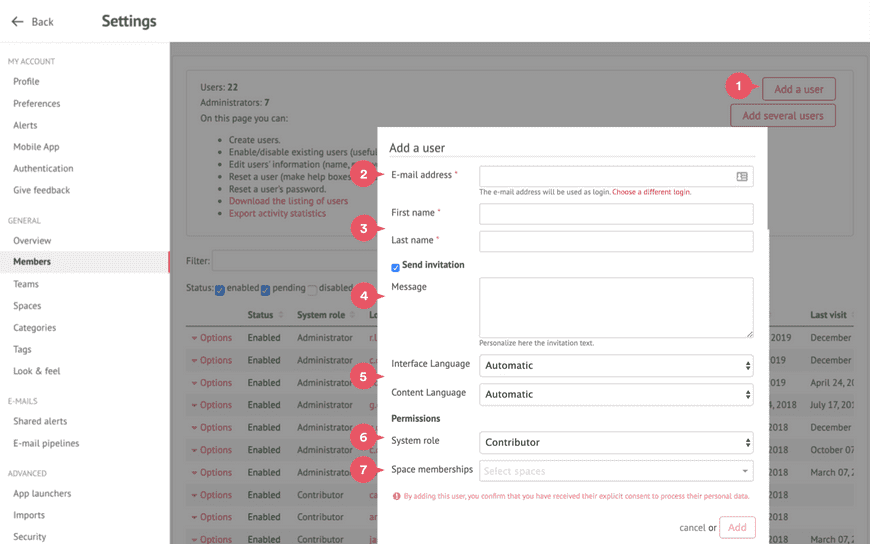This screenshot has height=544, width=870.
Task: Open the System role Contributor dropdown
Action: [x=616, y=442]
